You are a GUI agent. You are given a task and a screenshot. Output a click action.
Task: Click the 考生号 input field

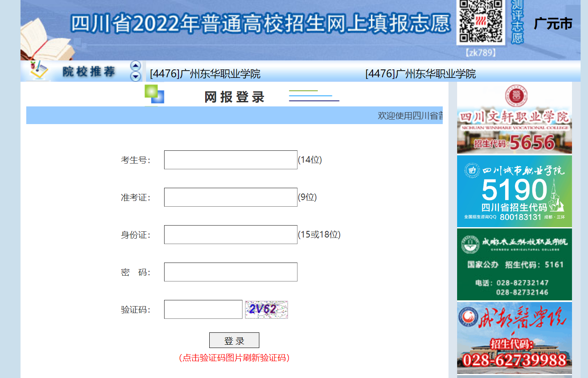(231, 160)
